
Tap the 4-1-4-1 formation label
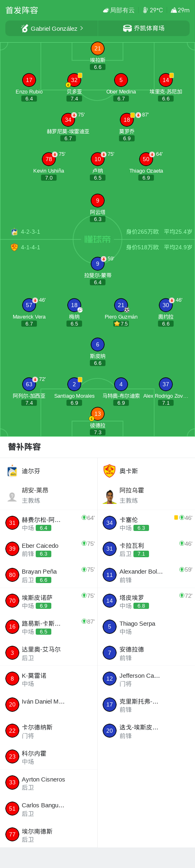pyautogui.click(x=30, y=247)
